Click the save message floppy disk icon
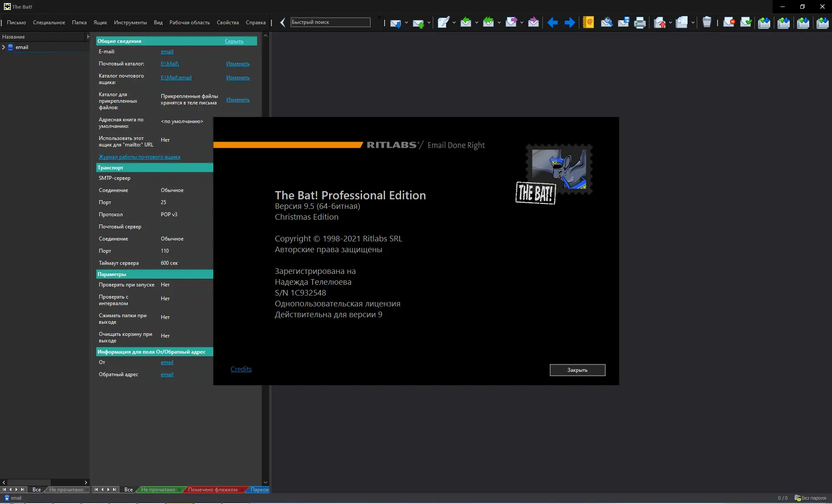This screenshot has width=832, height=504. click(x=623, y=23)
